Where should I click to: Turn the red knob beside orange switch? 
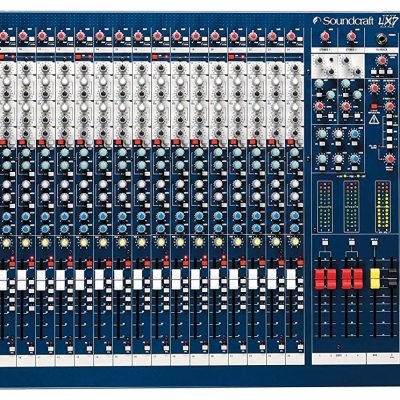[389, 106]
